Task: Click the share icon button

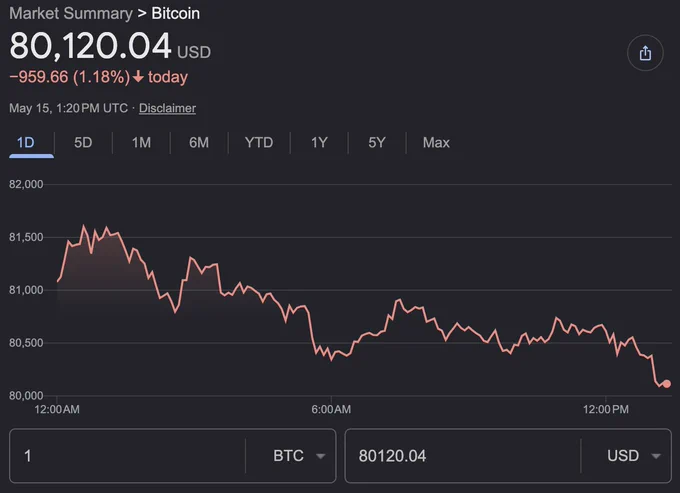Action: pyautogui.click(x=645, y=53)
